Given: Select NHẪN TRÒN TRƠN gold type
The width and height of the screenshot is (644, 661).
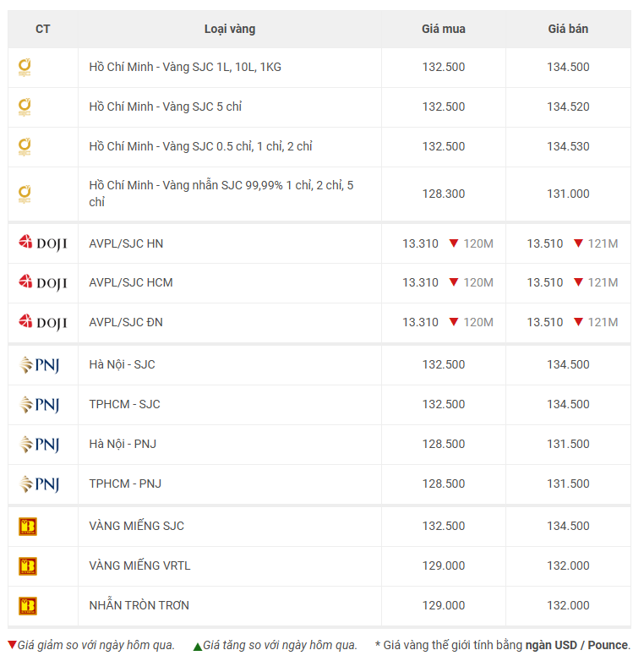Looking at the screenshot, I should (139, 605).
